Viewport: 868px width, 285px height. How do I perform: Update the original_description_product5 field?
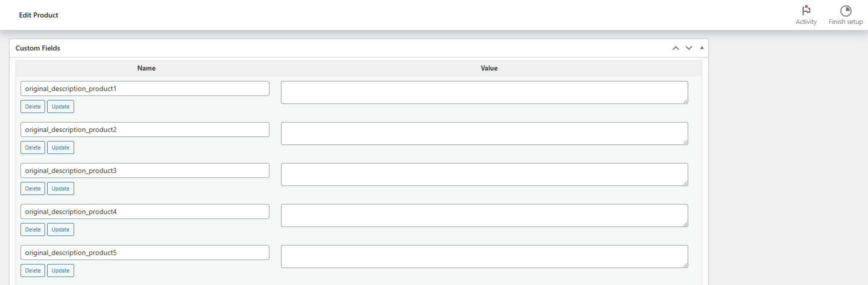click(61, 270)
